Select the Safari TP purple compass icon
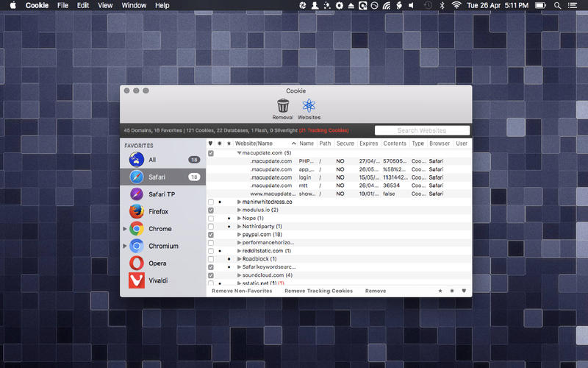 [x=137, y=194]
